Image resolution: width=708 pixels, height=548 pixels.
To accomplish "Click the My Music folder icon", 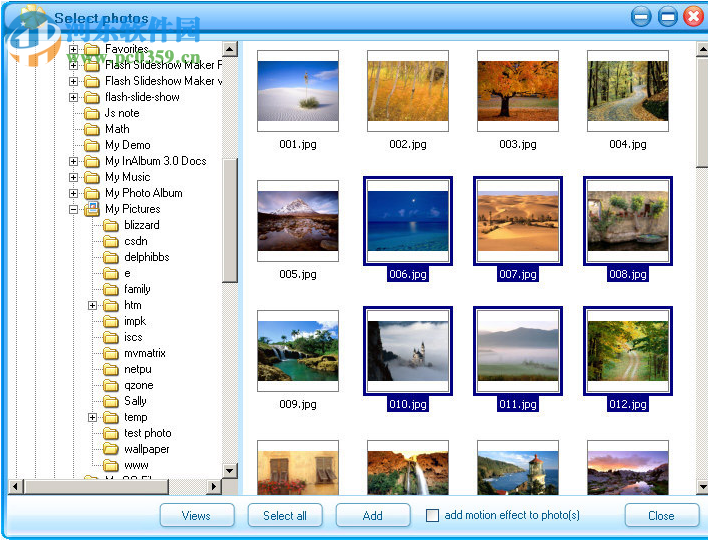I will coord(91,177).
